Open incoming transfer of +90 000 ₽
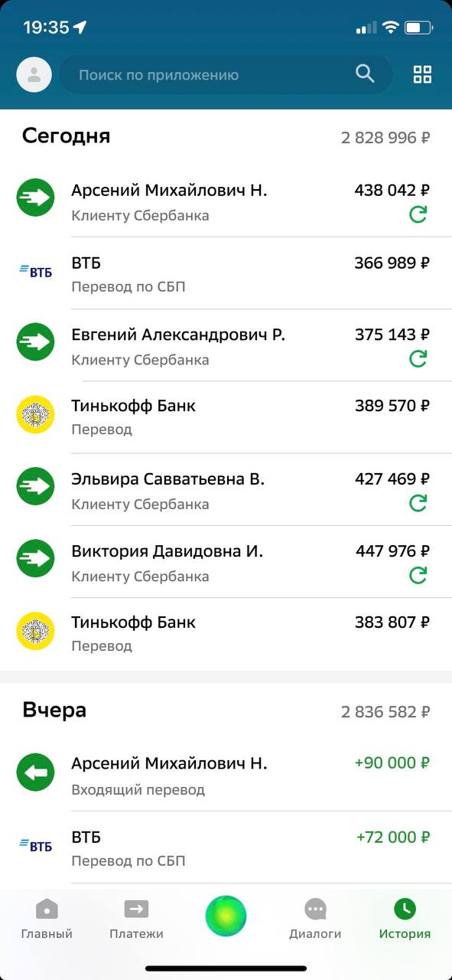Image resolution: width=452 pixels, height=980 pixels. coord(226,775)
